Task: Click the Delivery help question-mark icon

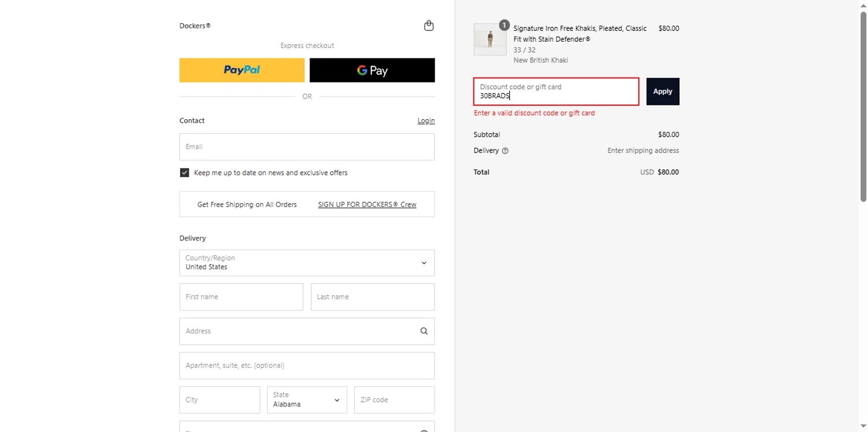Action: (x=505, y=151)
